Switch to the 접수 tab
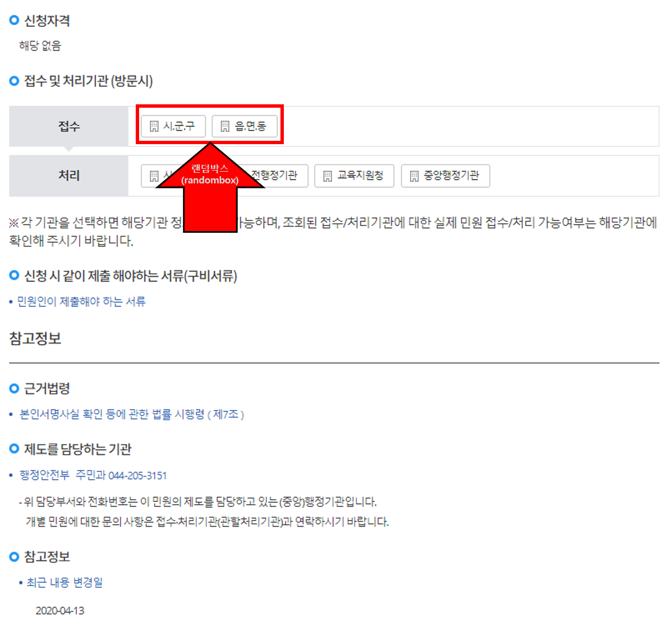Viewport: 672px width, 631px height. [x=68, y=126]
